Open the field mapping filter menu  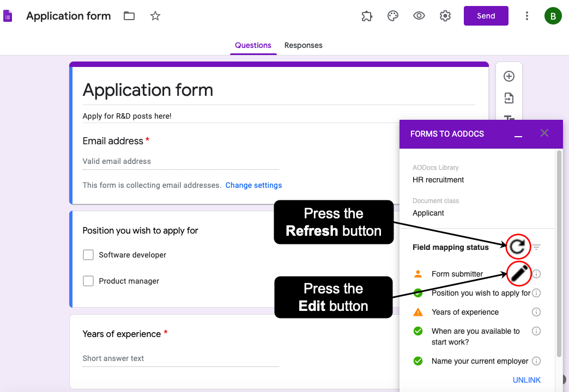(536, 247)
